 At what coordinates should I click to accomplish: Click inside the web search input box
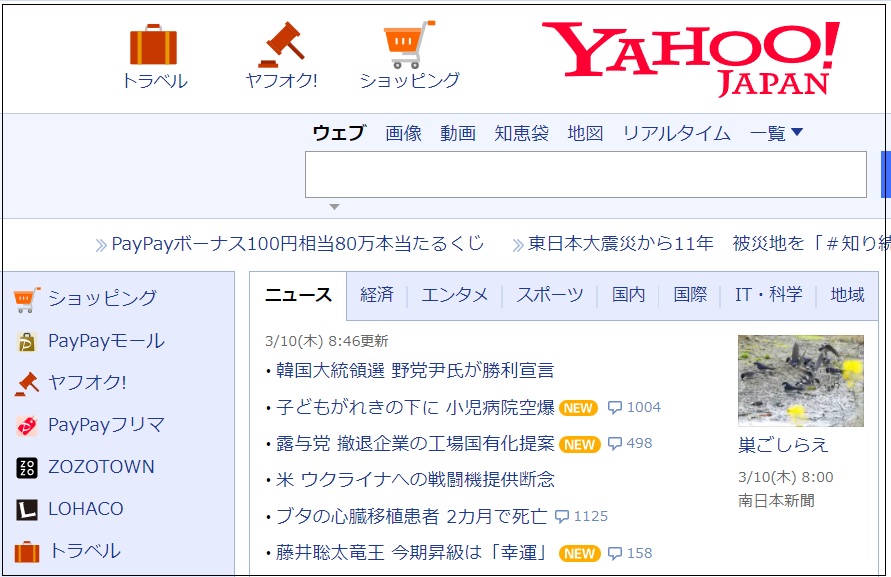coord(586,175)
